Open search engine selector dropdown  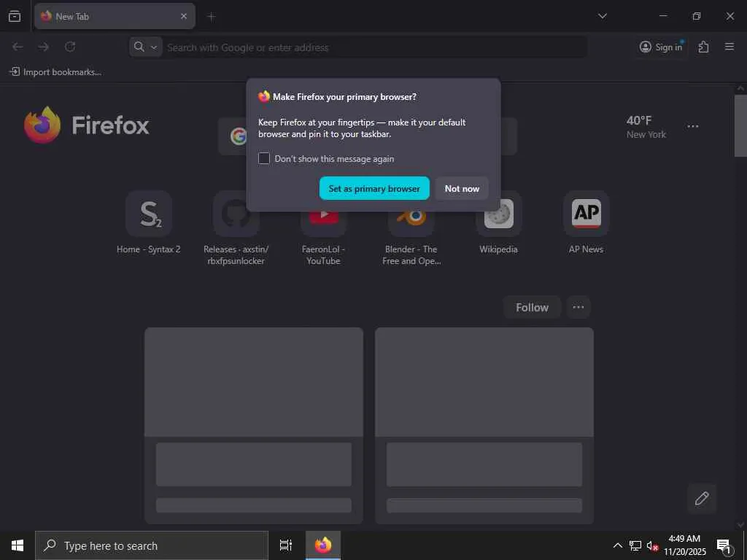pos(145,47)
